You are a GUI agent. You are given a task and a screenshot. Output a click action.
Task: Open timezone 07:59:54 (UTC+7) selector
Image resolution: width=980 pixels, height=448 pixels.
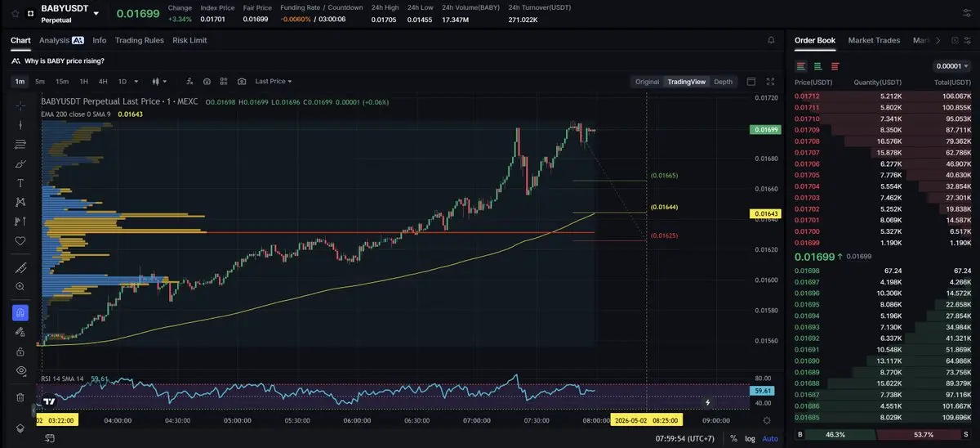click(x=684, y=438)
